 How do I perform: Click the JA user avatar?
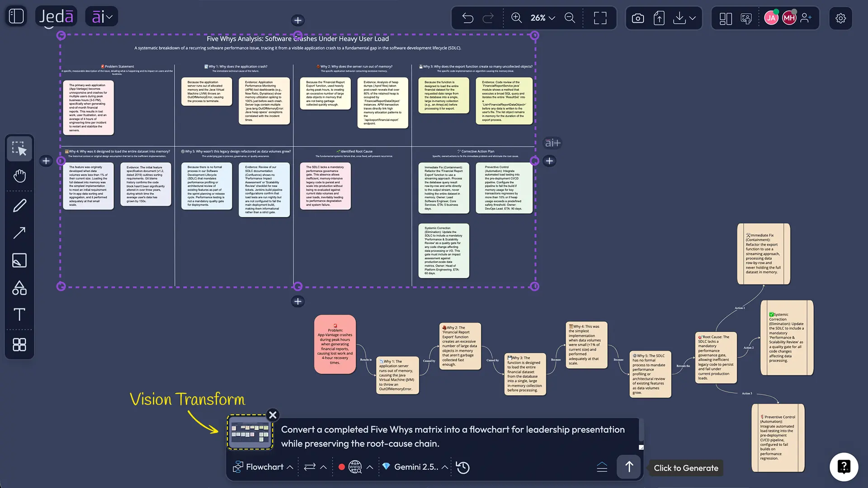(x=771, y=18)
